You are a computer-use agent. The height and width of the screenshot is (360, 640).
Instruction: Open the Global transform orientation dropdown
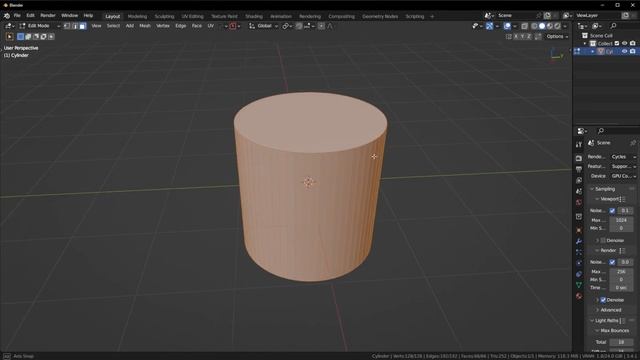tap(264, 26)
